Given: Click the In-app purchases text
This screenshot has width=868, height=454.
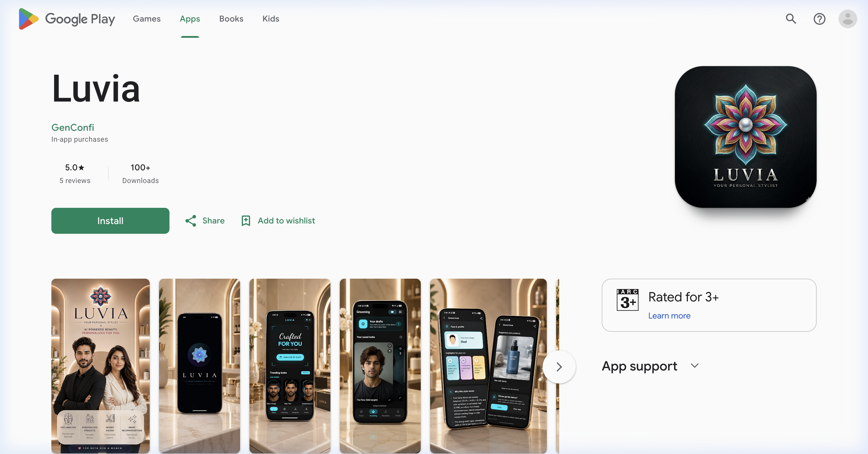Looking at the screenshot, I should click(x=79, y=139).
